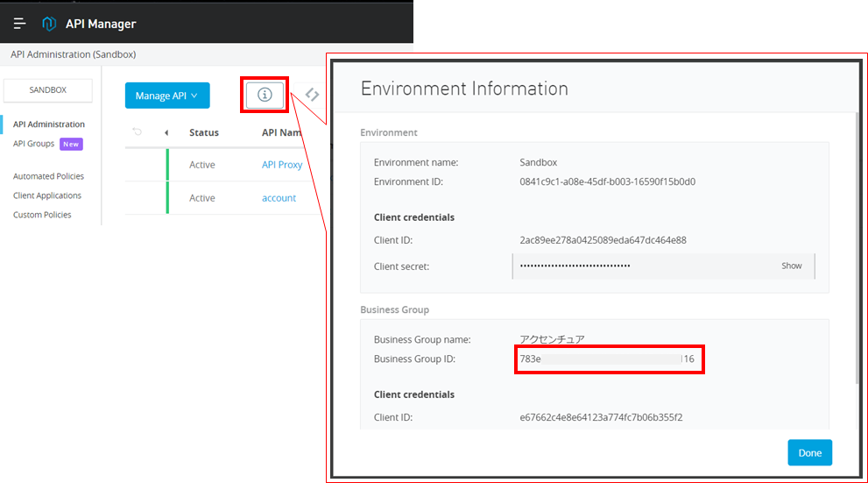868x483 pixels.
Task: Go to API Groups in sidebar
Action: click(x=34, y=144)
